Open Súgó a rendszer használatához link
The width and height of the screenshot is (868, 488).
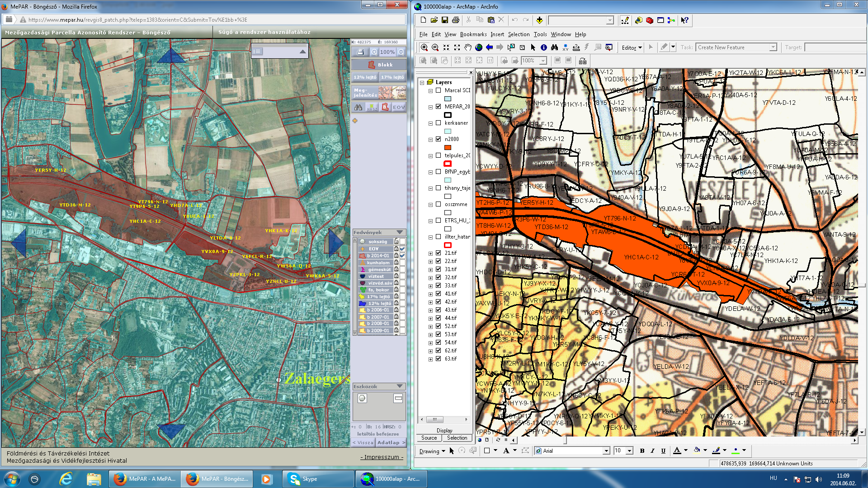click(x=264, y=32)
